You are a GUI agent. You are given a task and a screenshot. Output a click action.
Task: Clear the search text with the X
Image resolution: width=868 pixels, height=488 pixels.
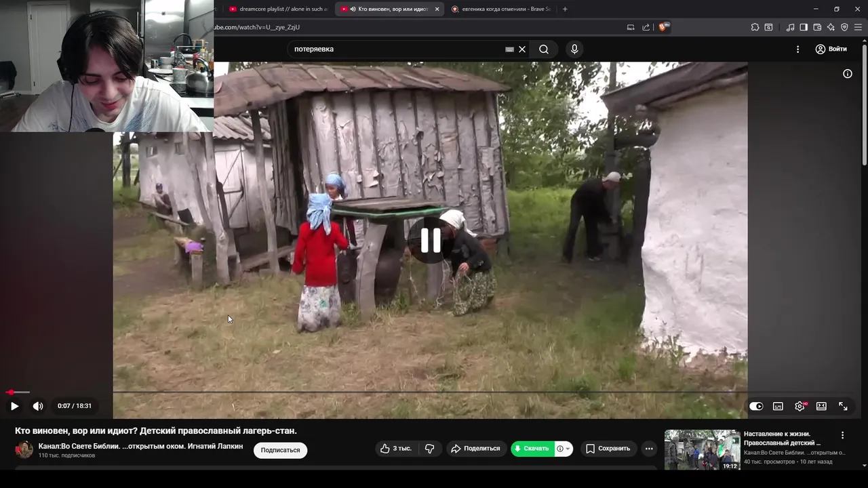(x=522, y=49)
